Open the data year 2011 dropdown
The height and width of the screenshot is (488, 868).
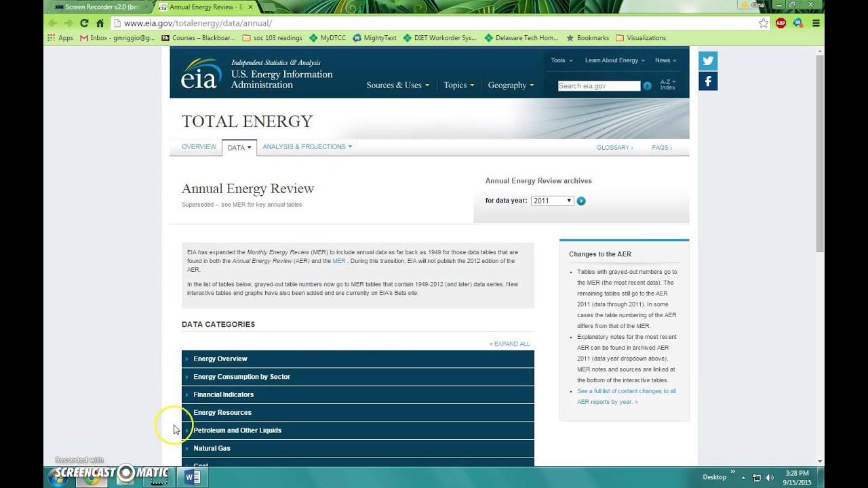pos(552,201)
